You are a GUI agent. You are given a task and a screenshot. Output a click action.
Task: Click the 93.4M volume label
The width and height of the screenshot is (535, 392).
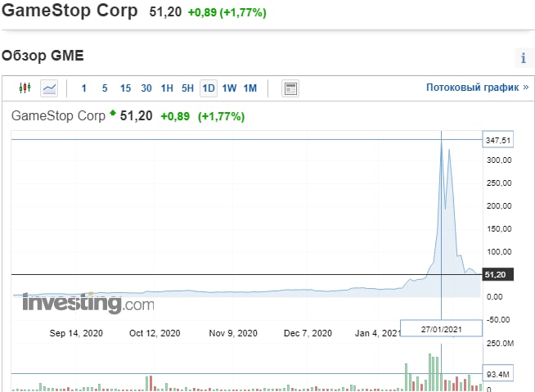pyautogui.click(x=498, y=374)
